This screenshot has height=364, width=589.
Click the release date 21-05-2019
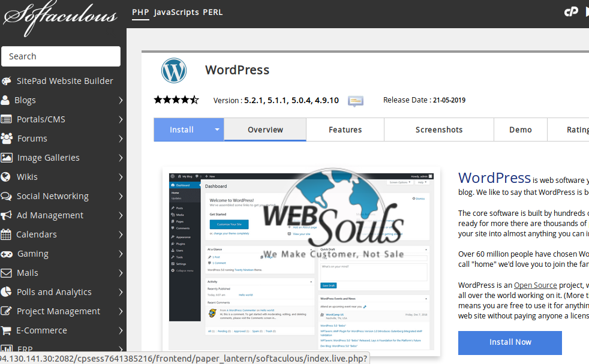[x=449, y=100]
